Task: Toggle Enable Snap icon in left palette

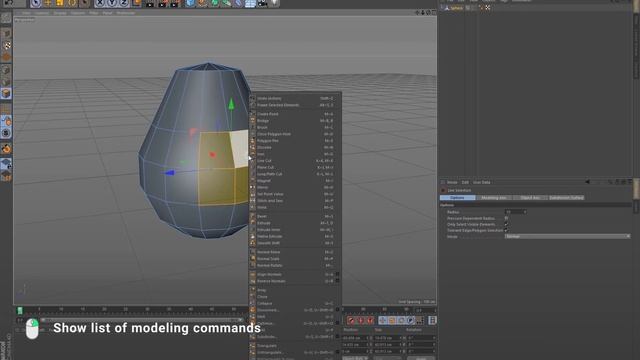Action: click(6, 149)
